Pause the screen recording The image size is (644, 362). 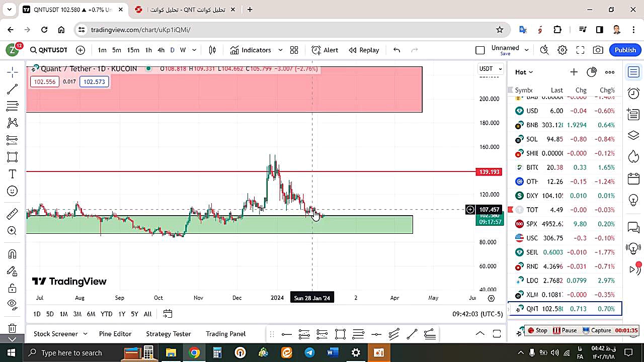[x=565, y=330]
